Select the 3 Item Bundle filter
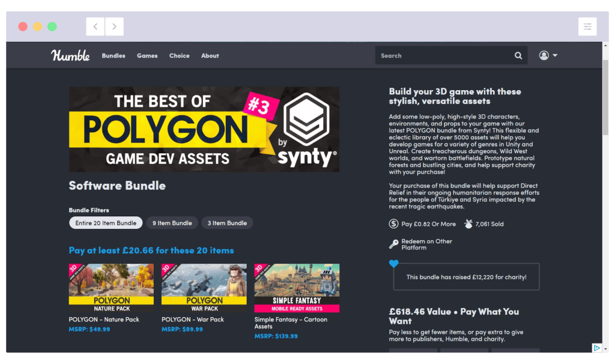615x364 pixels. click(x=227, y=223)
